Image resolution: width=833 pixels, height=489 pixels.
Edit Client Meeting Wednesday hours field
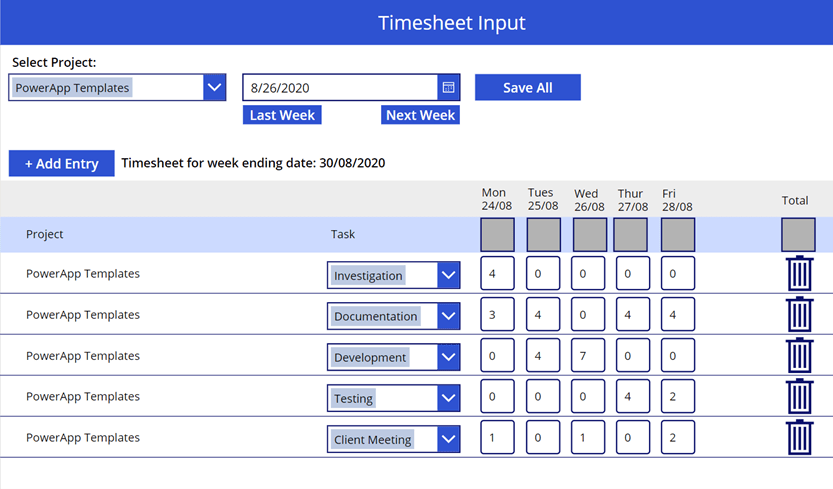click(588, 437)
